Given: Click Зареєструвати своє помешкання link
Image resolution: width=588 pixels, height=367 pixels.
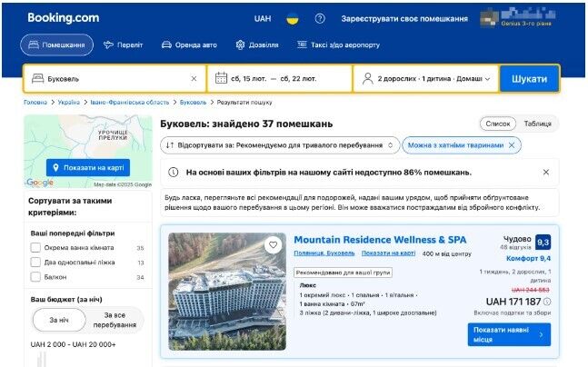Looking at the screenshot, I should tap(404, 19).
